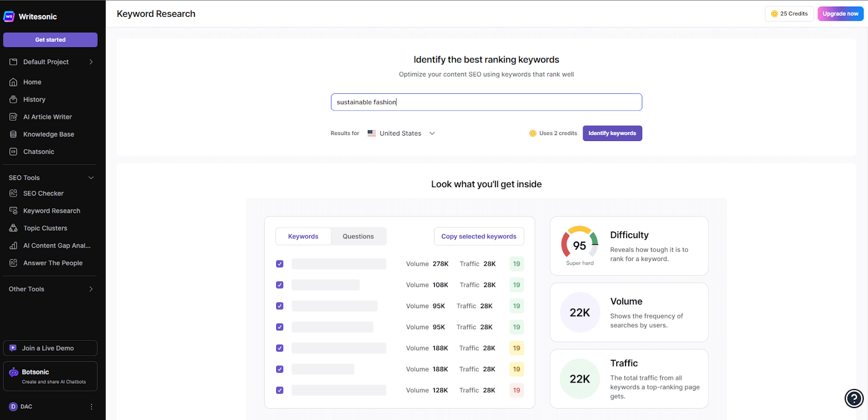The image size is (868, 420).
Task: Click the Uses 2 credits text
Action: [x=558, y=133]
